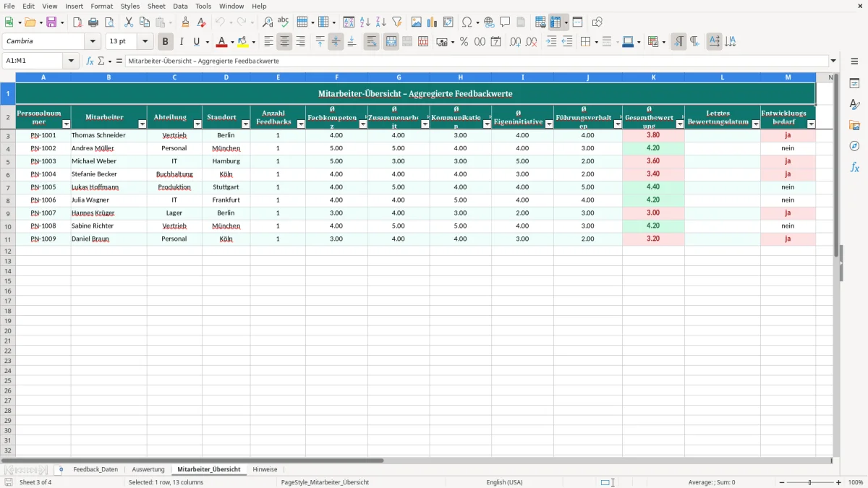Click the Draw Functions shapes icon
The height and width of the screenshot is (488, 868).
coord(597,22)
